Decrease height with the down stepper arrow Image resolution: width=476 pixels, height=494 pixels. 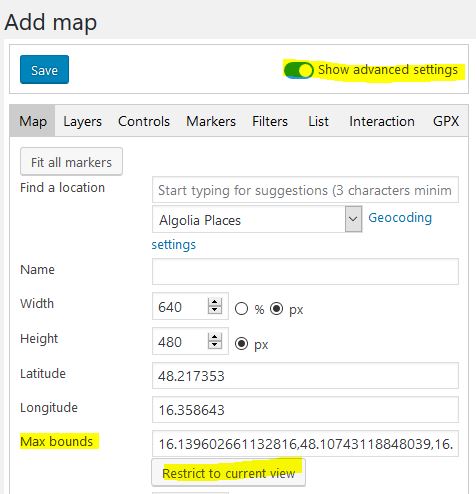coord(215,345)
